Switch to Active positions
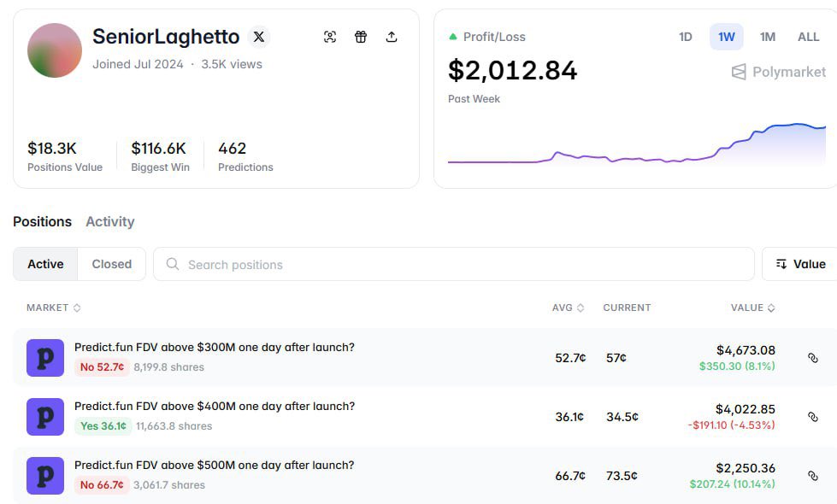The width and height of the screenshot is (837, 504). pyautogui.click(x=45, y=264)
